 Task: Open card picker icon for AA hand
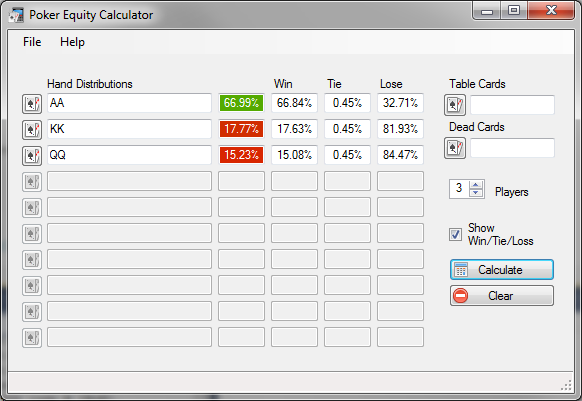[x=32, y=104]
